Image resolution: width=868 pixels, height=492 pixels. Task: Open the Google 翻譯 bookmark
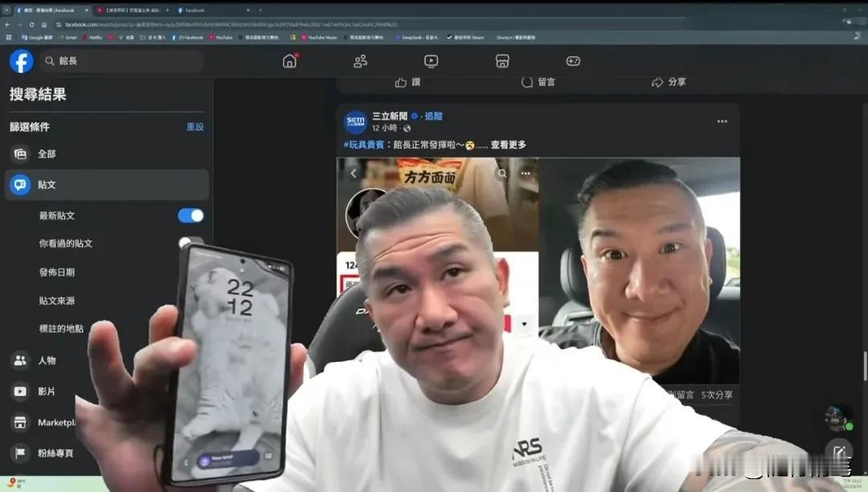click(37, 37)
